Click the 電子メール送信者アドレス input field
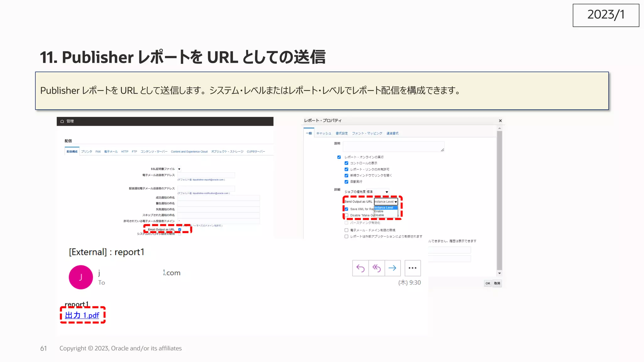 click(x=206, y=175)
